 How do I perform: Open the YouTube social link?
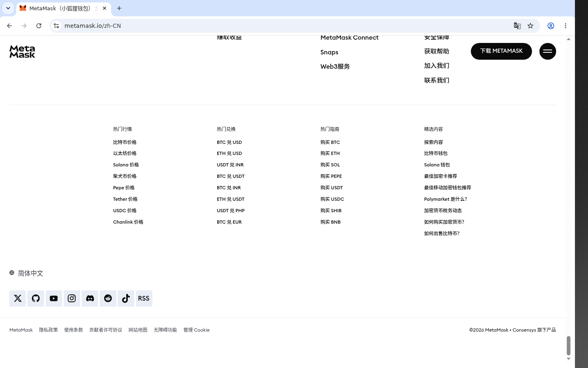(x=53, y=298)
